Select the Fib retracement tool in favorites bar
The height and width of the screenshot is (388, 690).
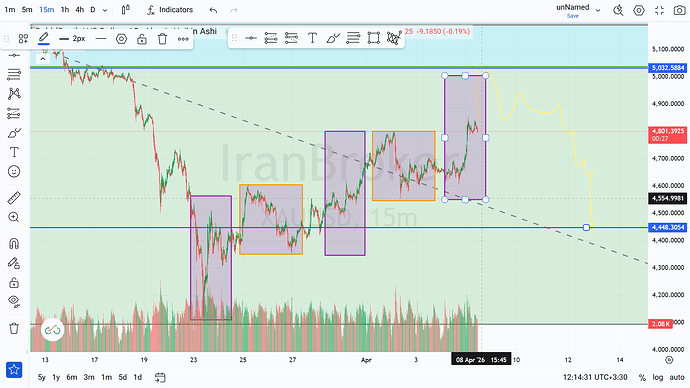point(271,38)
